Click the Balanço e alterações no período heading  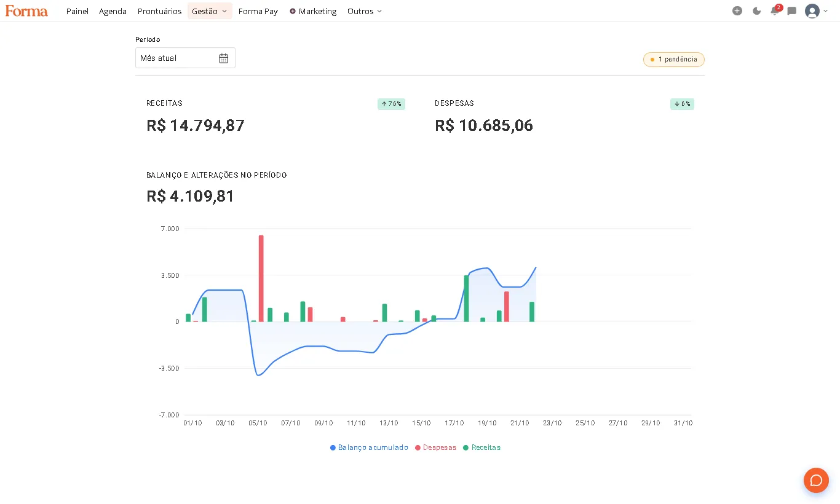[216, 175]
